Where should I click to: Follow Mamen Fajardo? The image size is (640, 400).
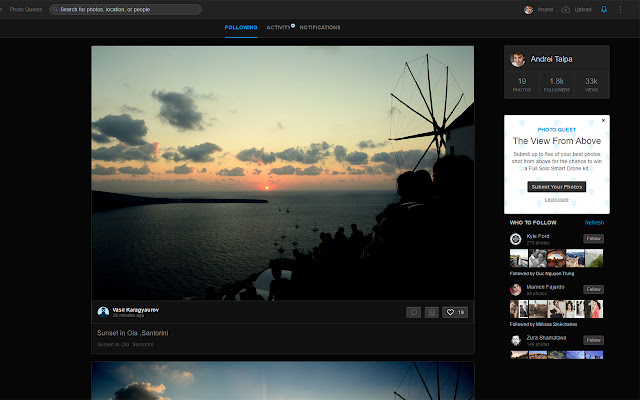coord(593,289)
